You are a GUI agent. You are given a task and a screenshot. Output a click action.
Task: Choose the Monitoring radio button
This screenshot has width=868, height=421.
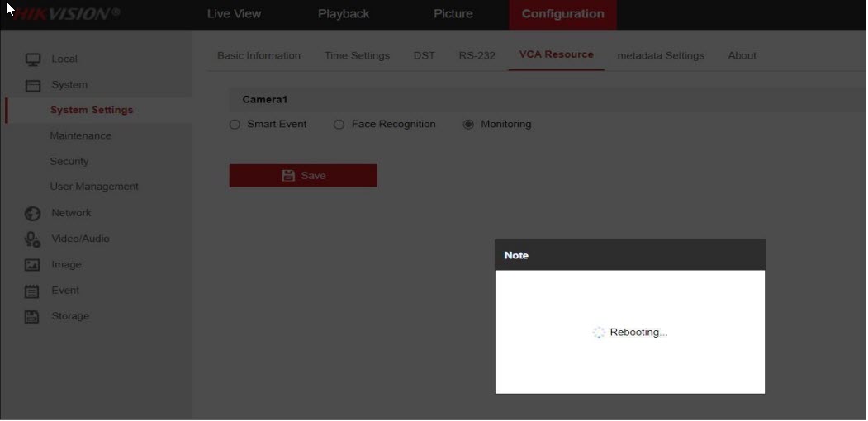pyautogui.click(x=468, y=125)
